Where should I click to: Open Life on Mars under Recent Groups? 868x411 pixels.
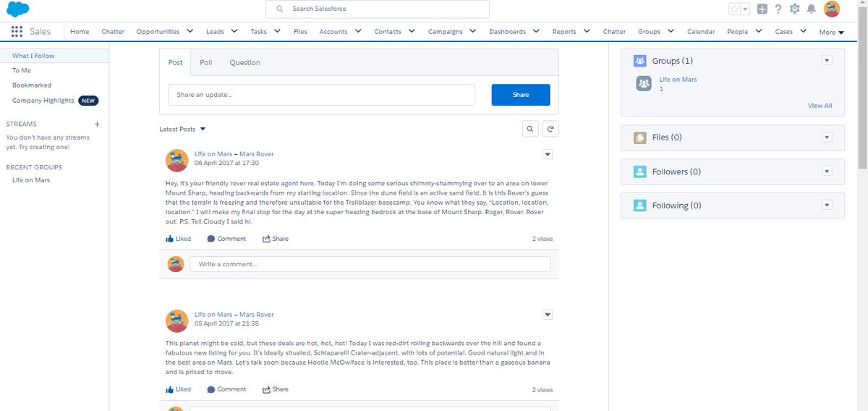click(31, 180)
